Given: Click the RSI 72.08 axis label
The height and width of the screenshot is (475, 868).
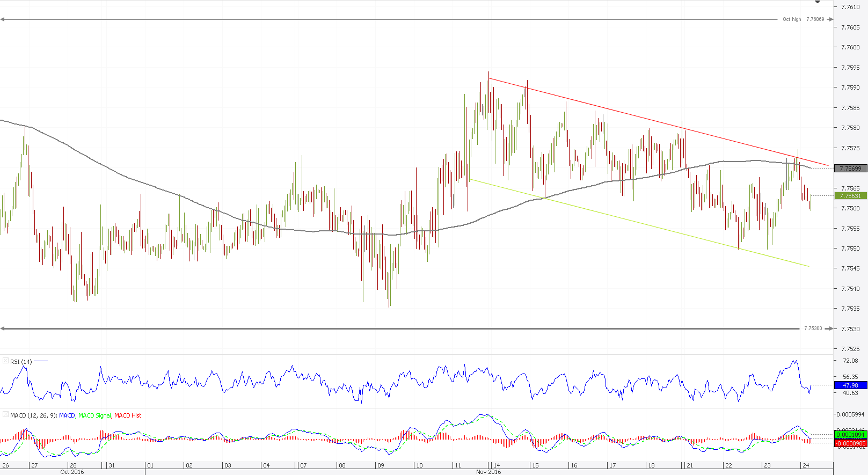Looking at the screenshot, I should [x=851, y=361].
